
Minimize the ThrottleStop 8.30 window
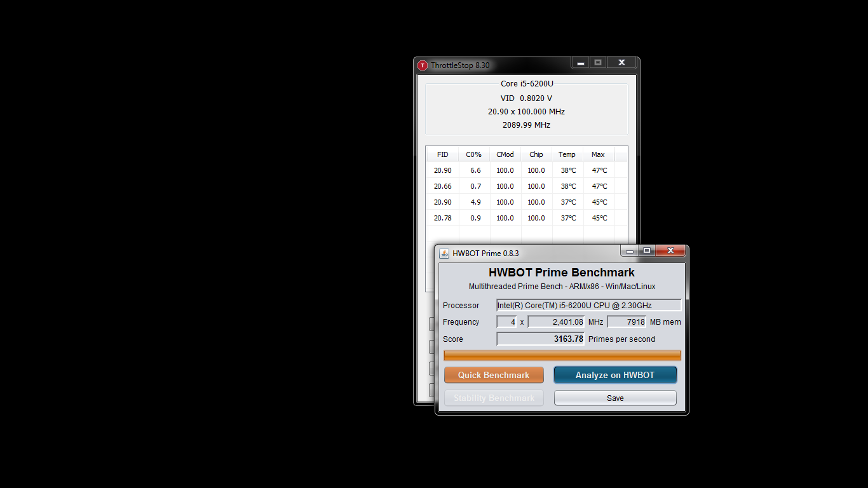coord(581,62)
